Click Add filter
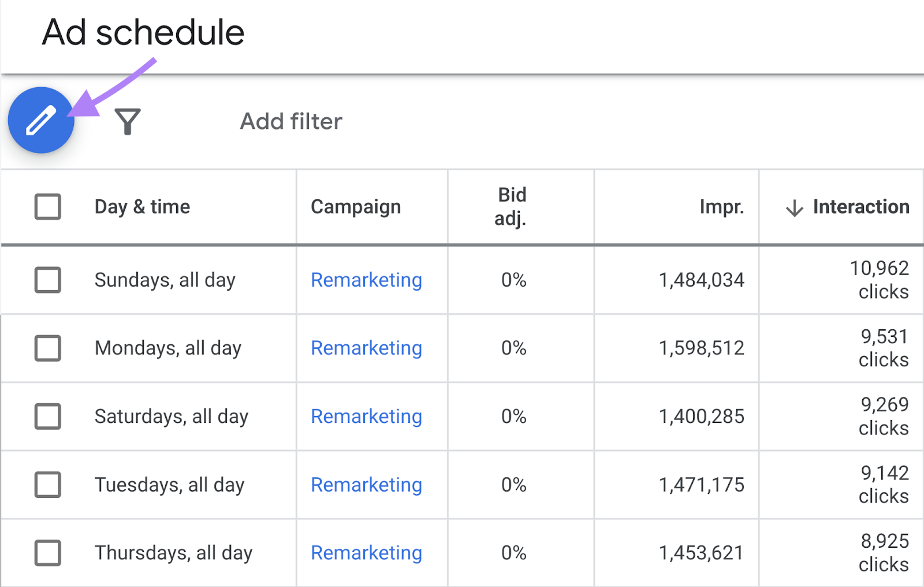This screenshot has height=587, width=924. click(290, 121)
